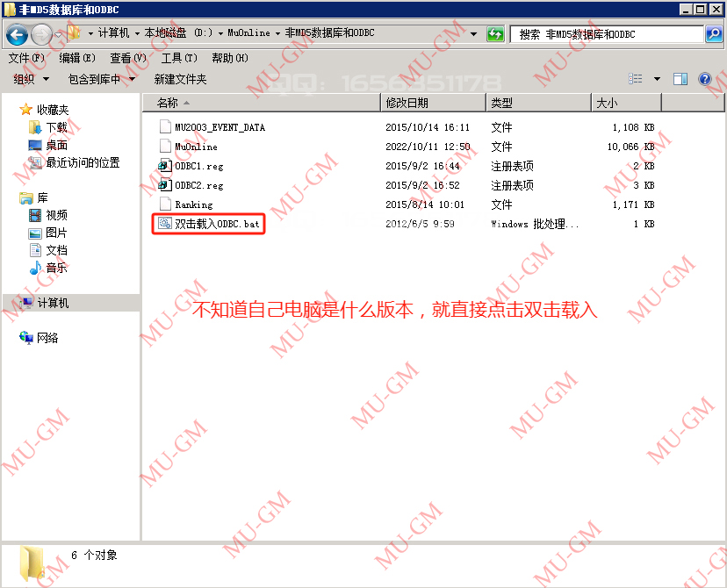Click the back navigation arrow icon
Image resolution: width=727 pixels, height=588 pixels.
[x=18, y=33]
